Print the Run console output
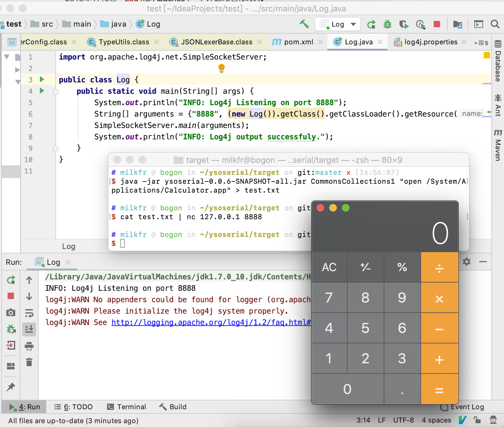This screenshot has height=427, width=504. click(29, 346)
